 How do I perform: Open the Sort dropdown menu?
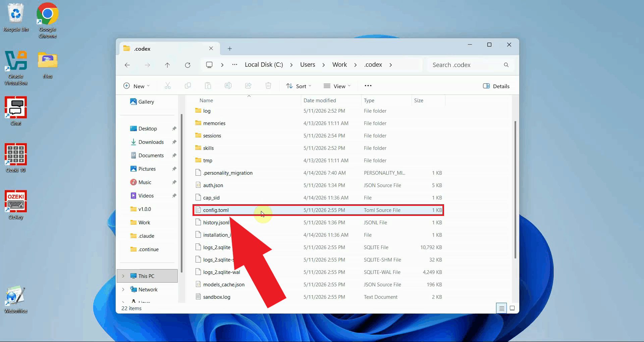pos(299,86)
